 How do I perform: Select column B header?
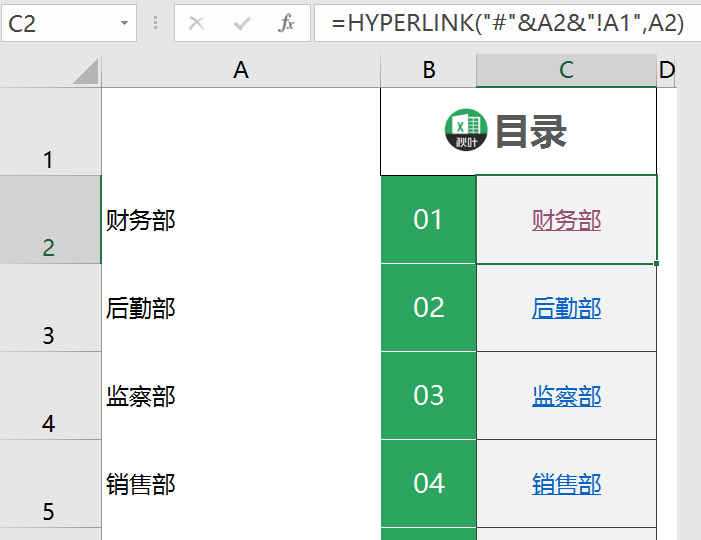pos(428,71)
